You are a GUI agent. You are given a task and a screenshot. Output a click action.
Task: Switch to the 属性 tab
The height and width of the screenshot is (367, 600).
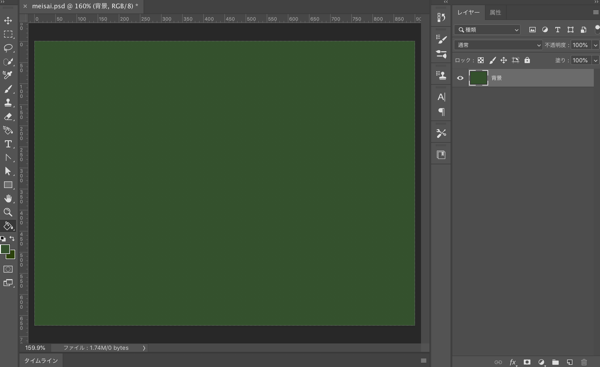(495, 13)
